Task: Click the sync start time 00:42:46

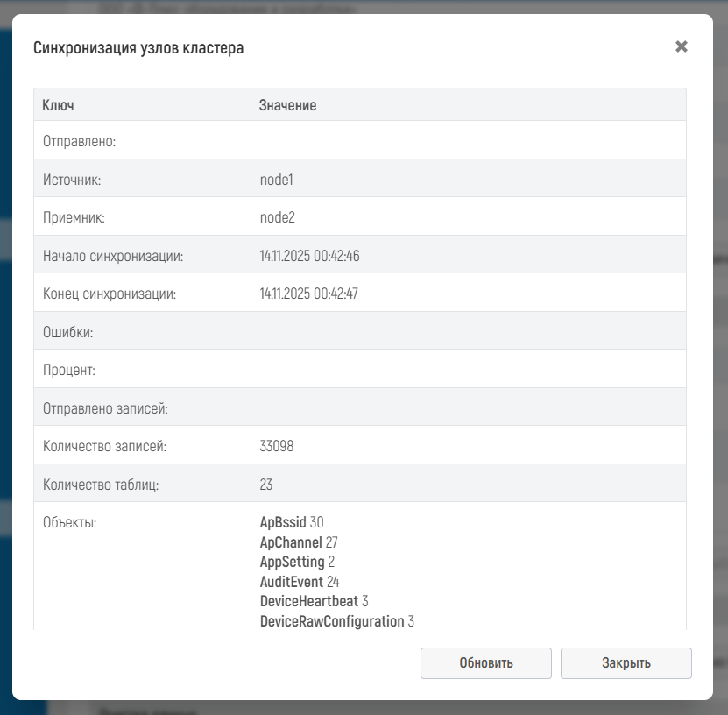Action: coord(309,256)
